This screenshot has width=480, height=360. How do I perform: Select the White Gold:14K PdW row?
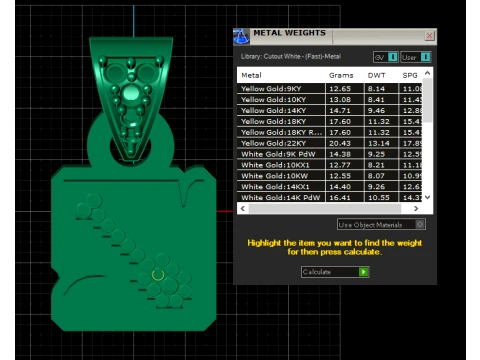pyautogui.click(x=329, y=197)
